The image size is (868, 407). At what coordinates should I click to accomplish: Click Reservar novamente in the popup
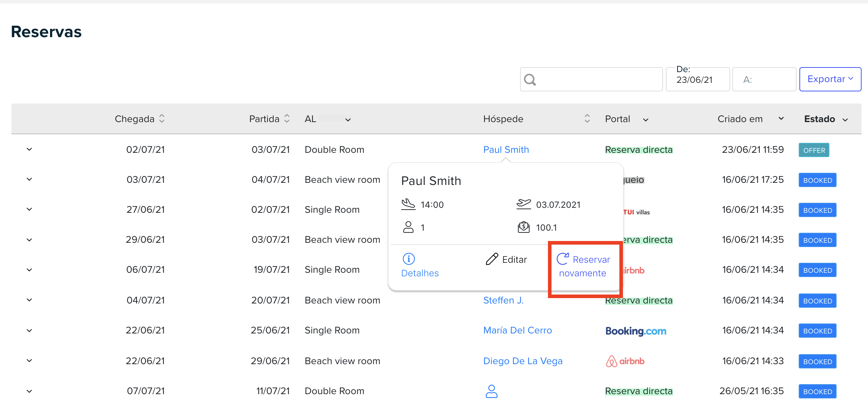point(584,266)
